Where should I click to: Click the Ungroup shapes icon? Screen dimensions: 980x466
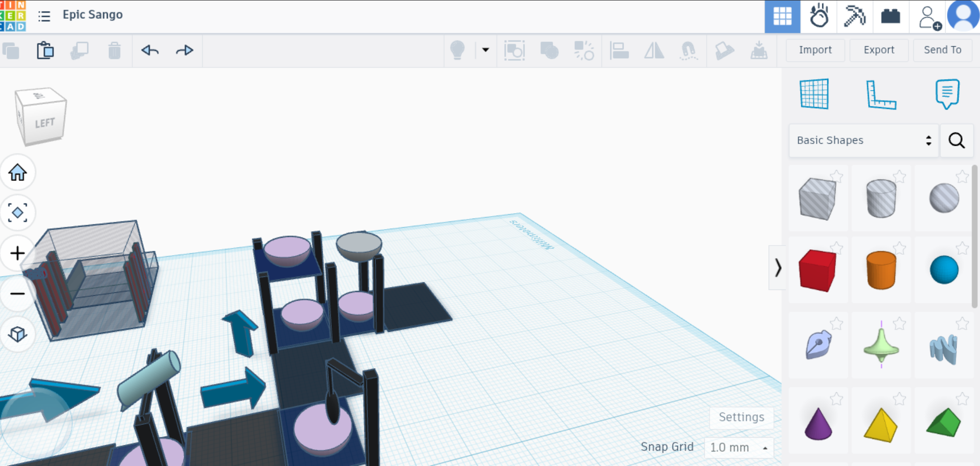[x=584, y=50]
